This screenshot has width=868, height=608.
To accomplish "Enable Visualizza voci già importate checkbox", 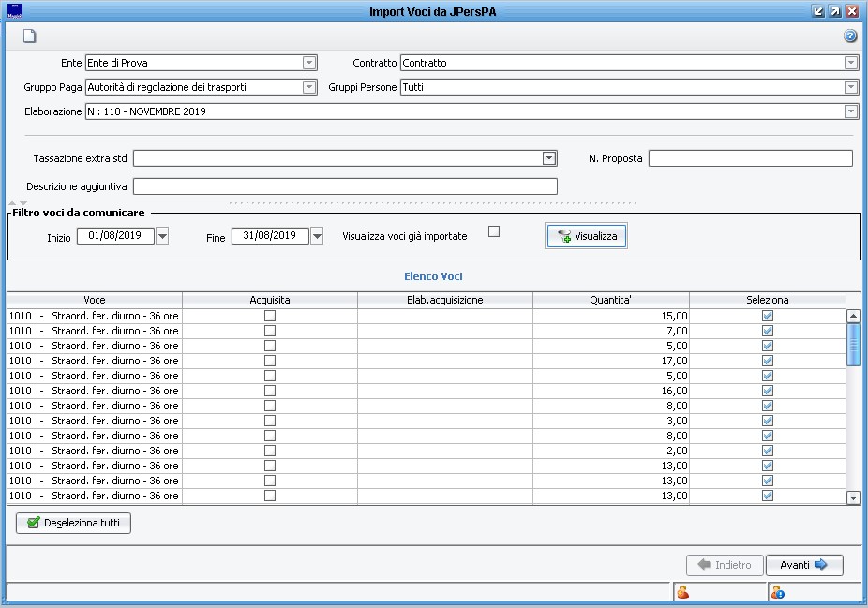I will click(494, 231).
